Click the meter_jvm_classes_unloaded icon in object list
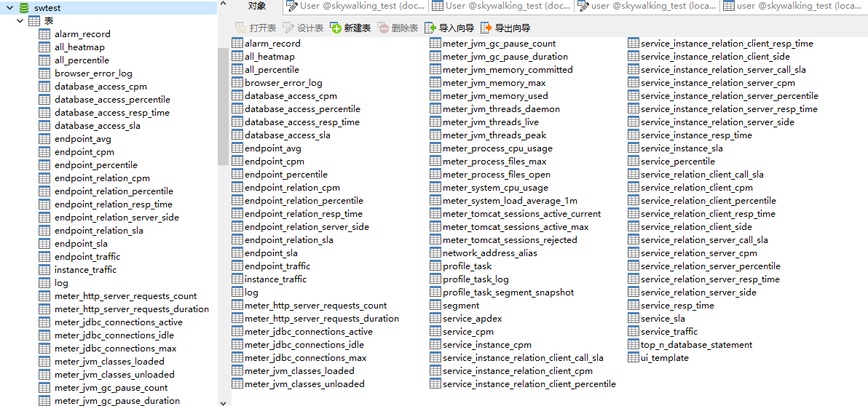This screenshot has height=406, width=868. 237,384
